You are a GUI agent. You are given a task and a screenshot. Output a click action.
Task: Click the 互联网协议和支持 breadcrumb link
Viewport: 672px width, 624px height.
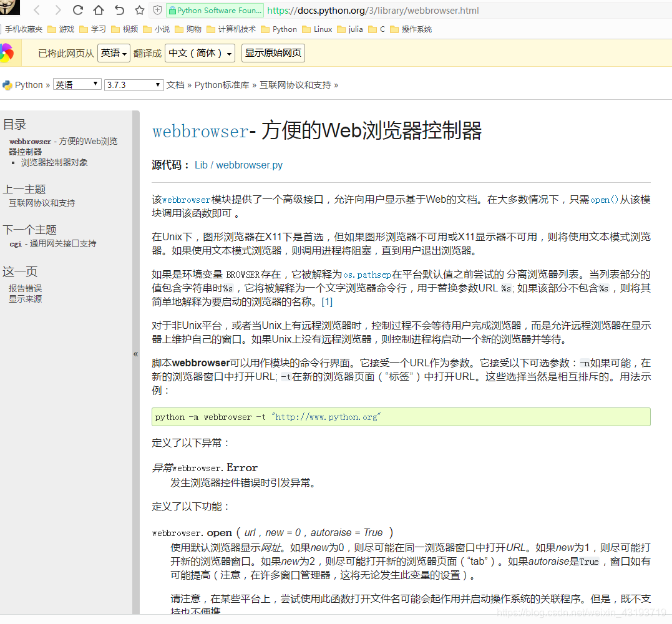(295, 85)
